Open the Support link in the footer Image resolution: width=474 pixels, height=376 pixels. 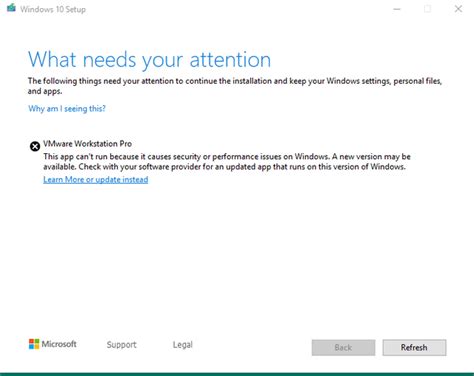[x=121, y=345]
